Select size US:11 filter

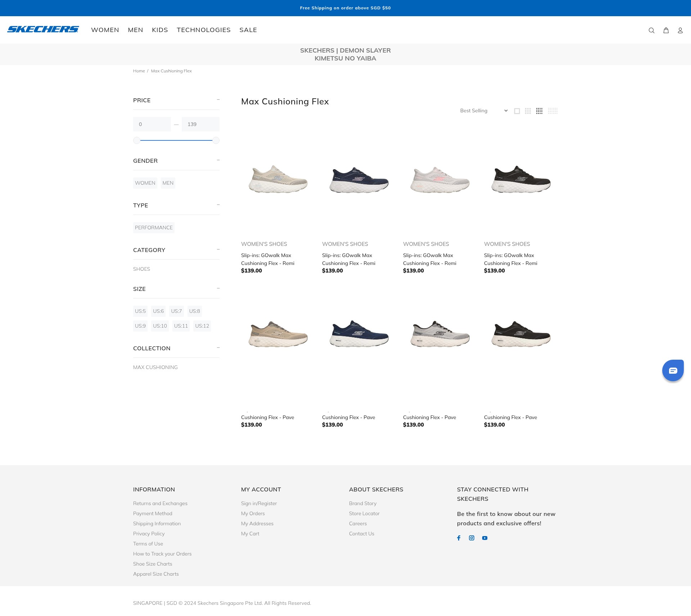(x=181, y=326)
